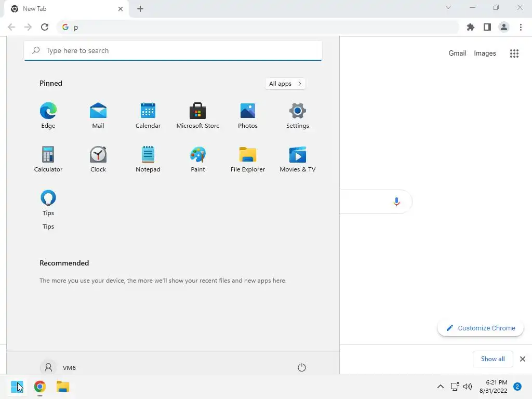The image size is (532, 399).
Task: Open the tab search dropdown arrow
Action: pyautogui.click(x=448, y=7)
